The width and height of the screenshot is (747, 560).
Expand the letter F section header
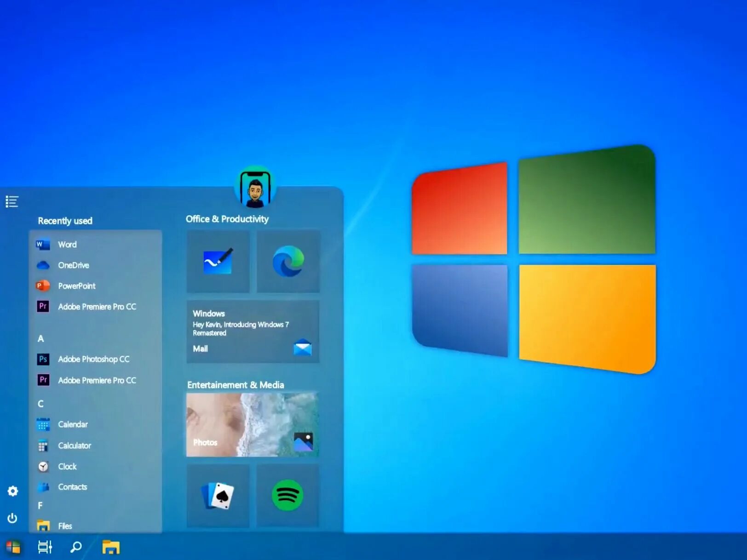click(40, 505)
